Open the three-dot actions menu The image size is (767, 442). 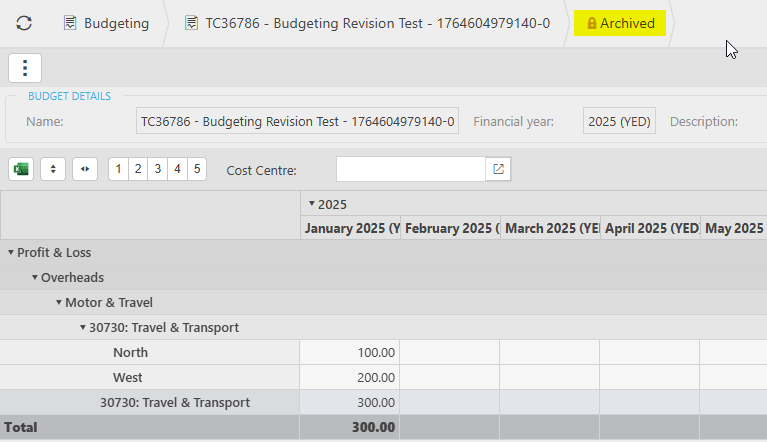(25, 68)
